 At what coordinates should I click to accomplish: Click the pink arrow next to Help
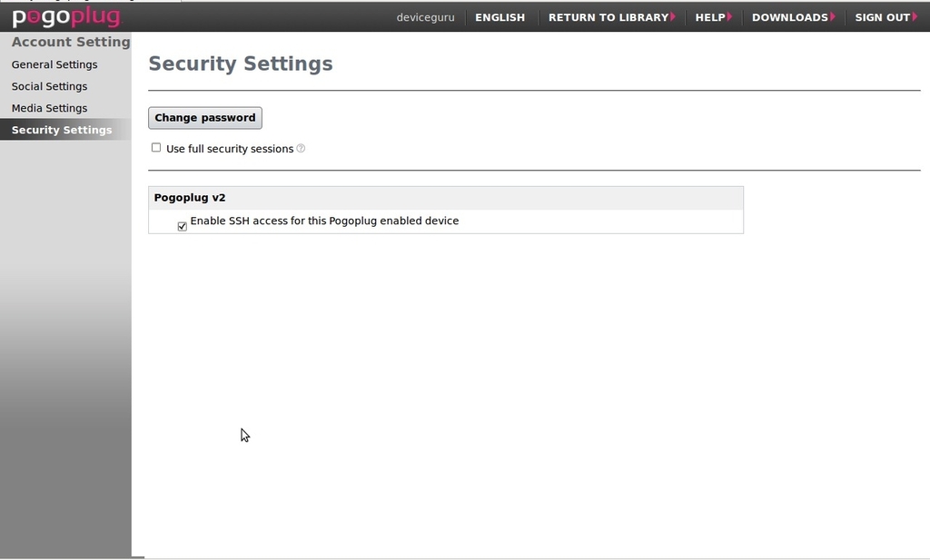coord(729,16)
